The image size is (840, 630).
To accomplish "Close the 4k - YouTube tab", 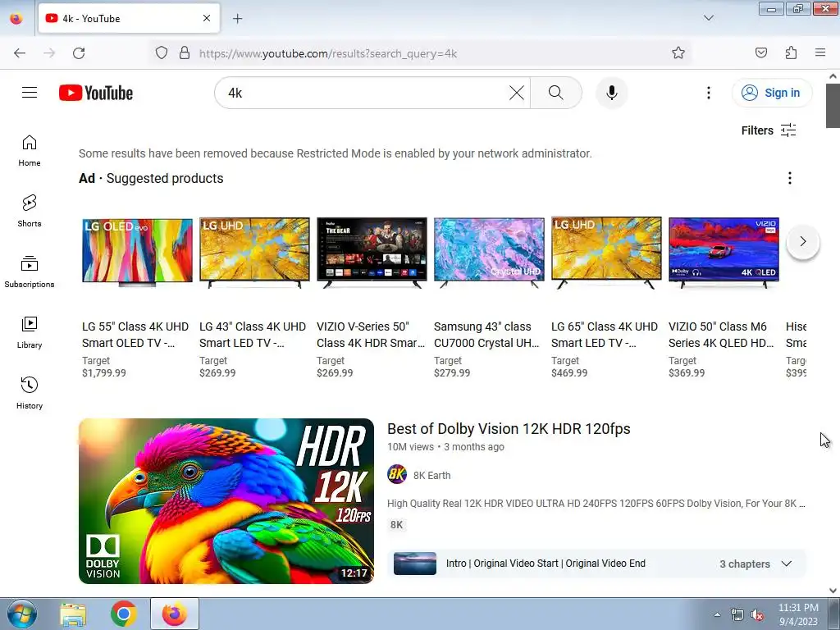I will pos(206,18).
